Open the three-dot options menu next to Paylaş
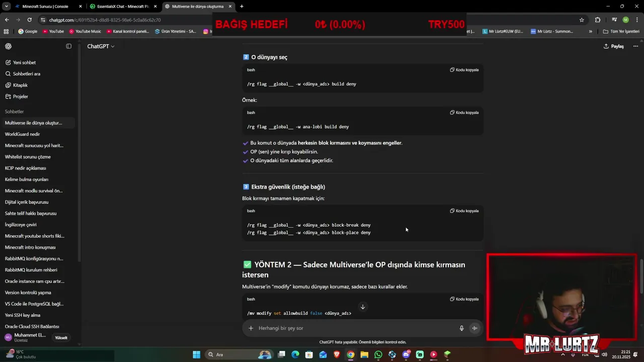 [x=635, y=46]
